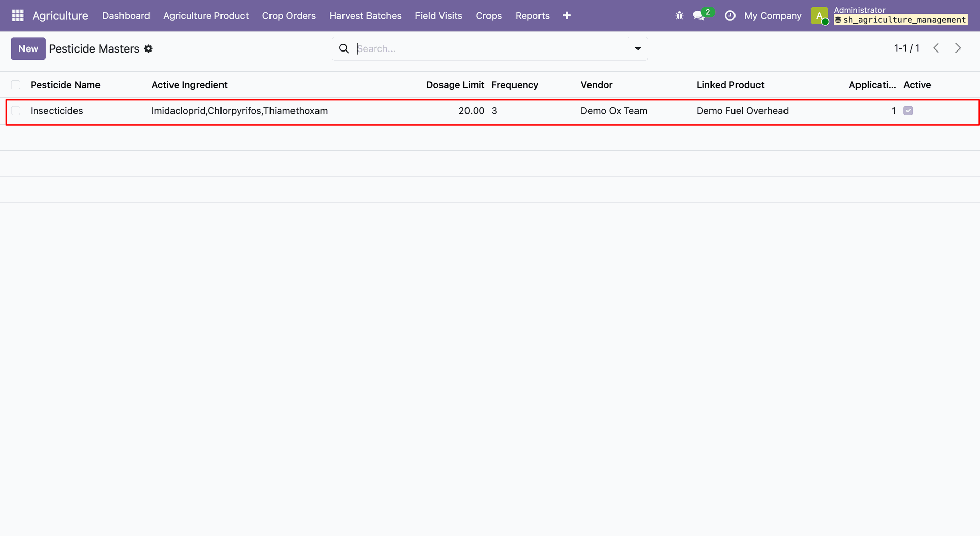The width and height of the screenshot is (980, 536).
Task: Open the apps grid home menu
Action: pyautogui.click(x=18, y=15)
